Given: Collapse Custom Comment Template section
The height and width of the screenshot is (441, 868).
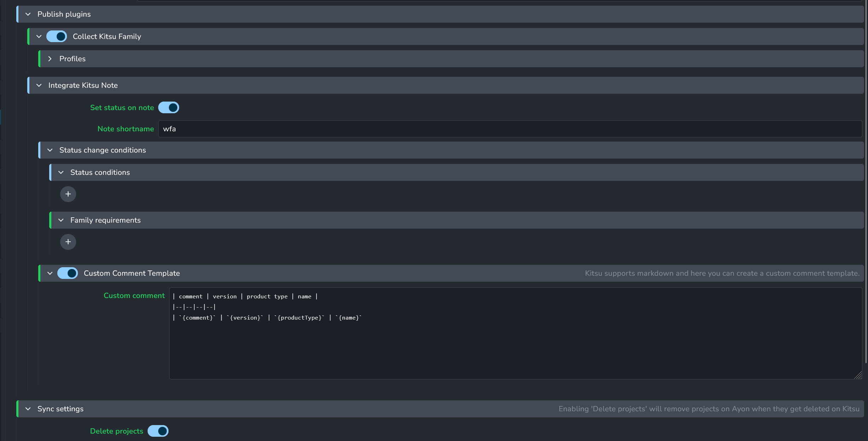Looking at the screenshot, I should (50, 273).
